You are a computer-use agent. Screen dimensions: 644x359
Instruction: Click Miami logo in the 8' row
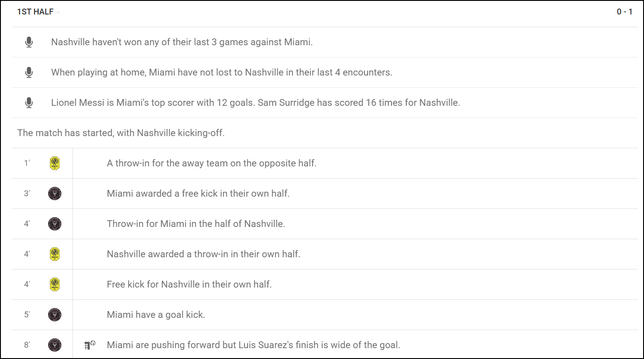coord(55,345)
